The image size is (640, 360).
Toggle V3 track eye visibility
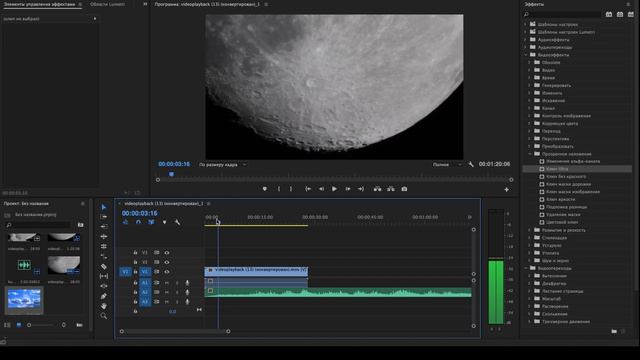click(x=167, y=253)
